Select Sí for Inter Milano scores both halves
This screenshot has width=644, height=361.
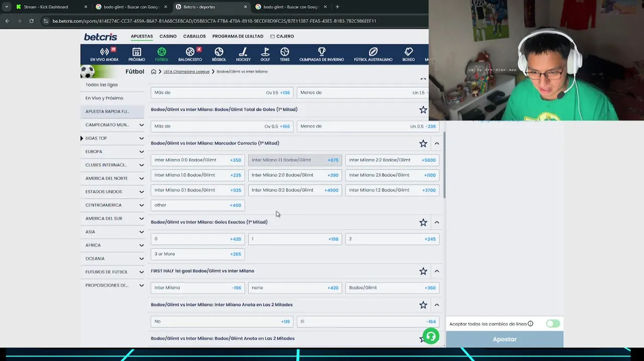pos(368,321)
